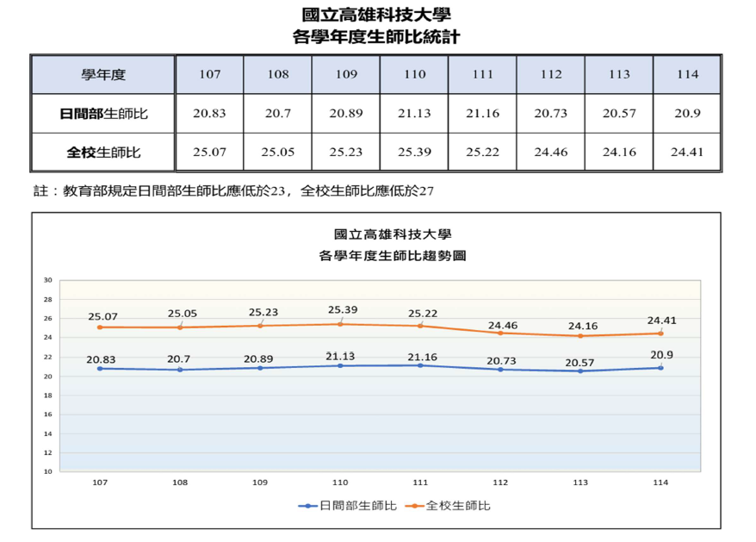Click table cell 20.73 under year 112
The image size is (756, 542).
click(x=550, y=114)
